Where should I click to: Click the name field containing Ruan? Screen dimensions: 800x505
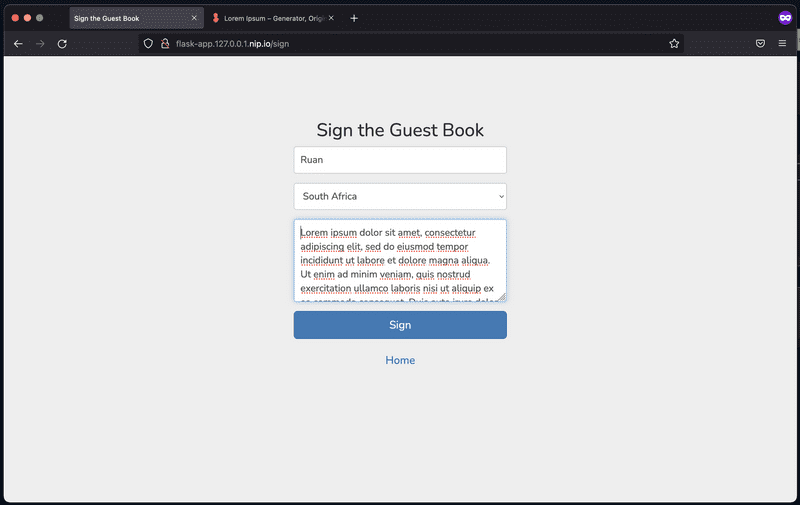click(x=400, y=160)
